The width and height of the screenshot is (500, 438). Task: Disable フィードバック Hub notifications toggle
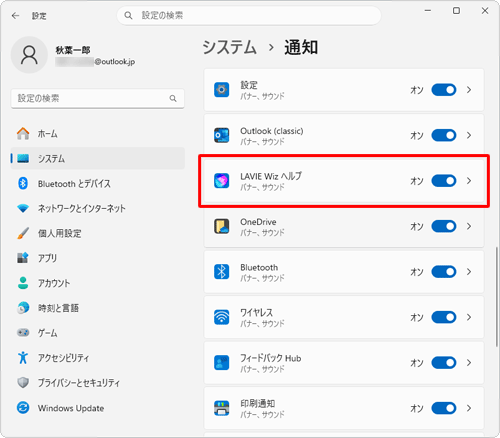[x=444, y=363]
